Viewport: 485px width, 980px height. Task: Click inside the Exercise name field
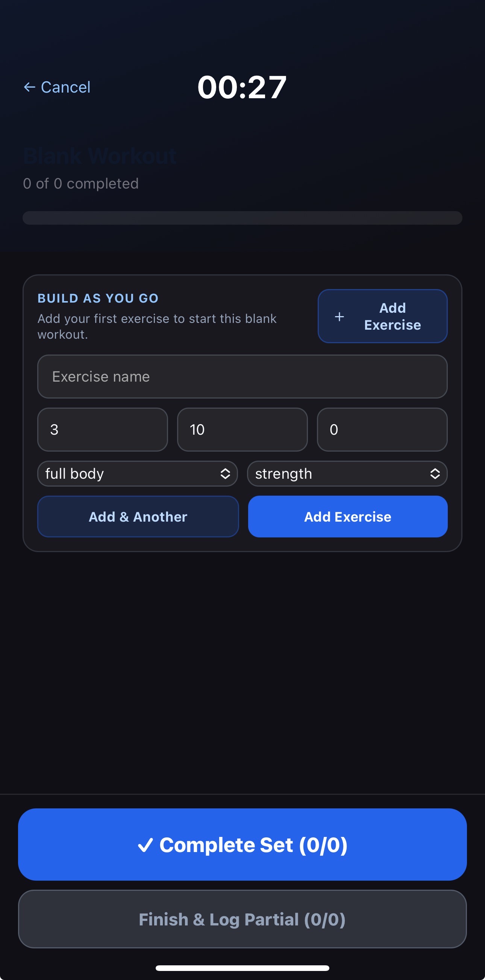point(242,377)
